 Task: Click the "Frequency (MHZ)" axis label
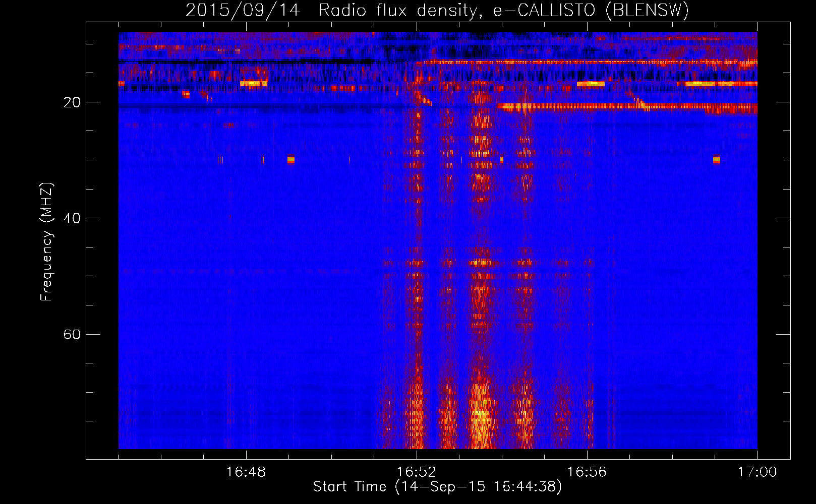click(x=46, y=242)
